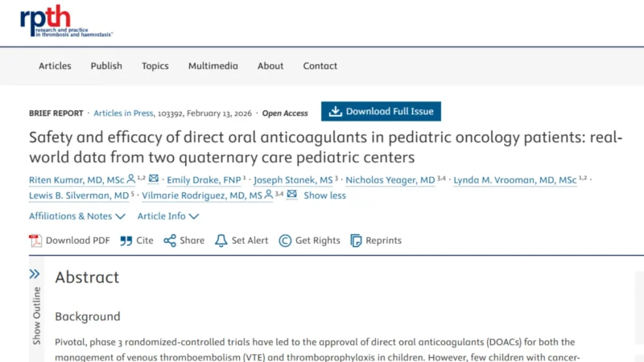Click the Set Alert bell icon

pyautogui.click(x=221, y=241)
